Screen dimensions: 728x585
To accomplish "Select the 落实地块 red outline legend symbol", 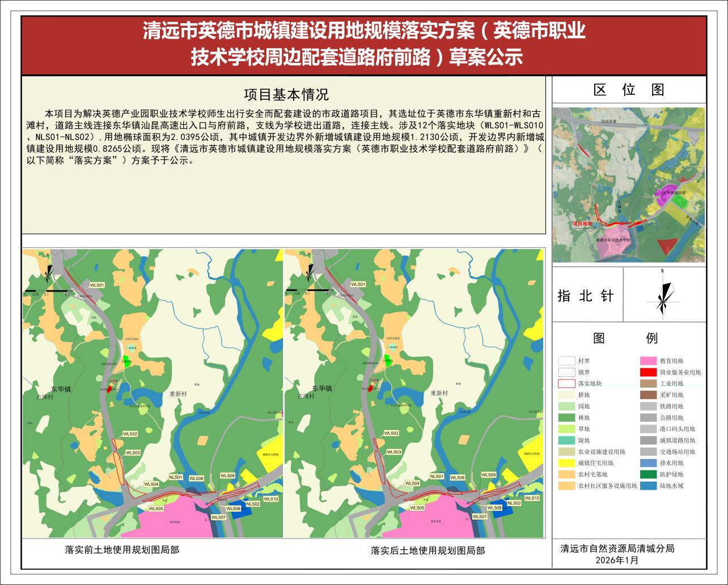I will [x=565, y=384].
